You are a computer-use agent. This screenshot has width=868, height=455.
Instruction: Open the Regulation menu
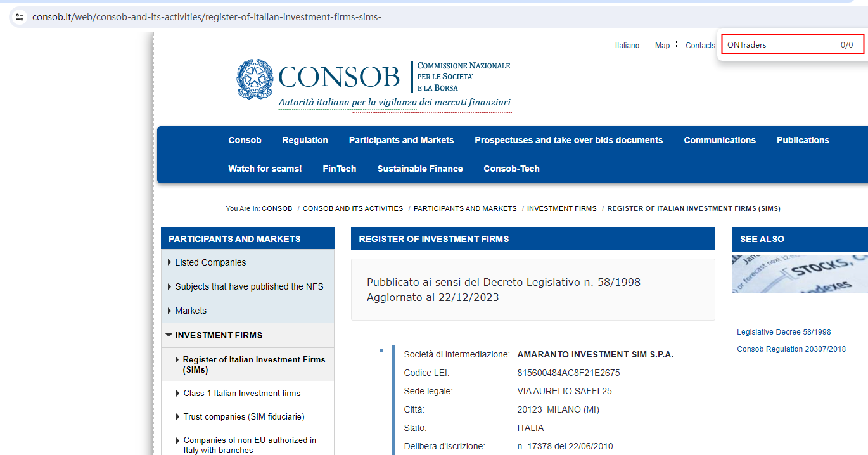(x=305, y=140)
